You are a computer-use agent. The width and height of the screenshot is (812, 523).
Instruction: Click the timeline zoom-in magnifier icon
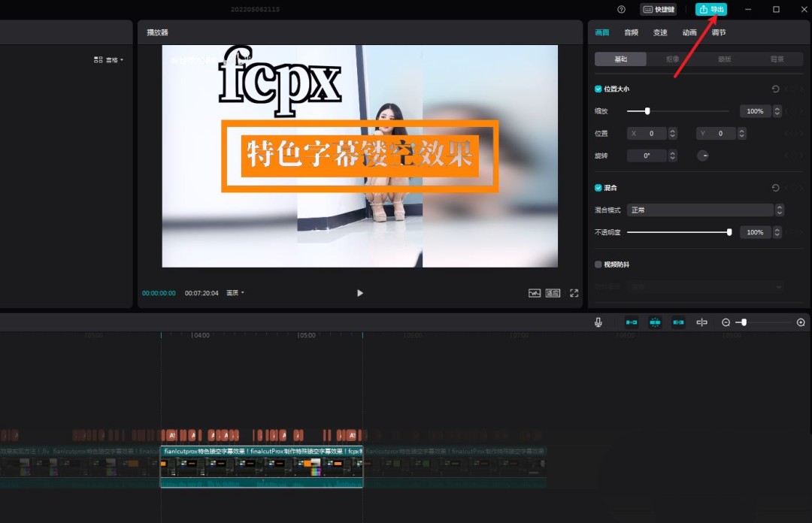801,322
